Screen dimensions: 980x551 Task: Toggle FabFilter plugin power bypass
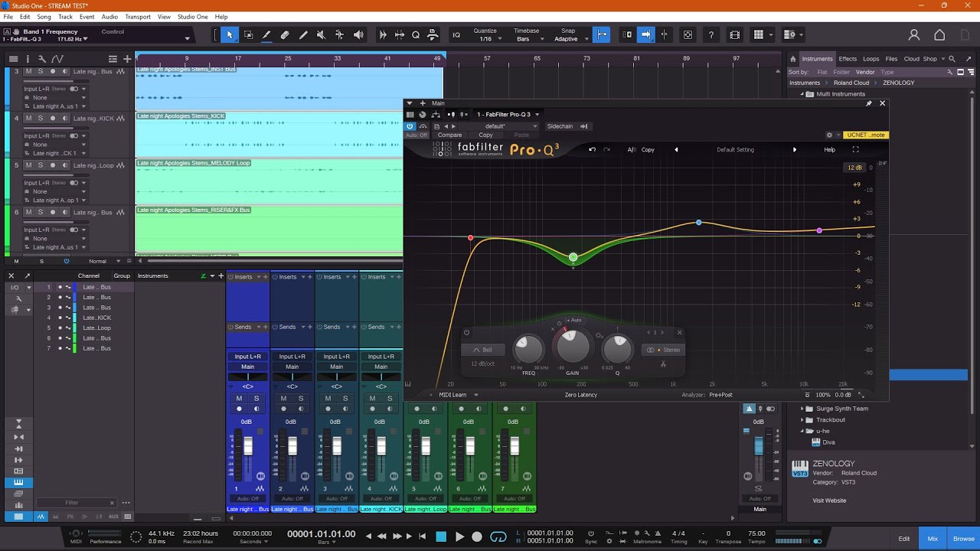click(410, 126)
